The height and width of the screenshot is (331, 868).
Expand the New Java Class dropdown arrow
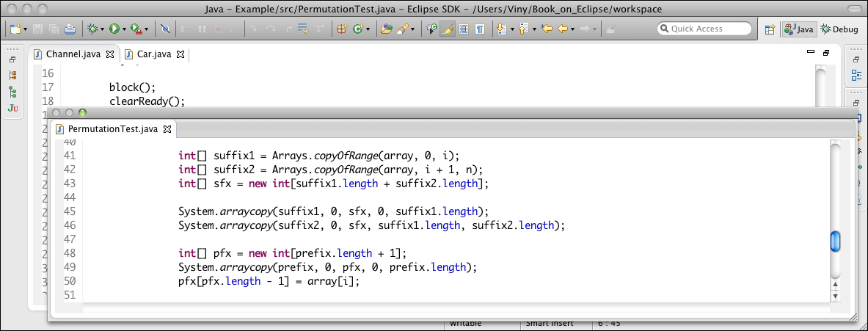click(x=368, y=29)
